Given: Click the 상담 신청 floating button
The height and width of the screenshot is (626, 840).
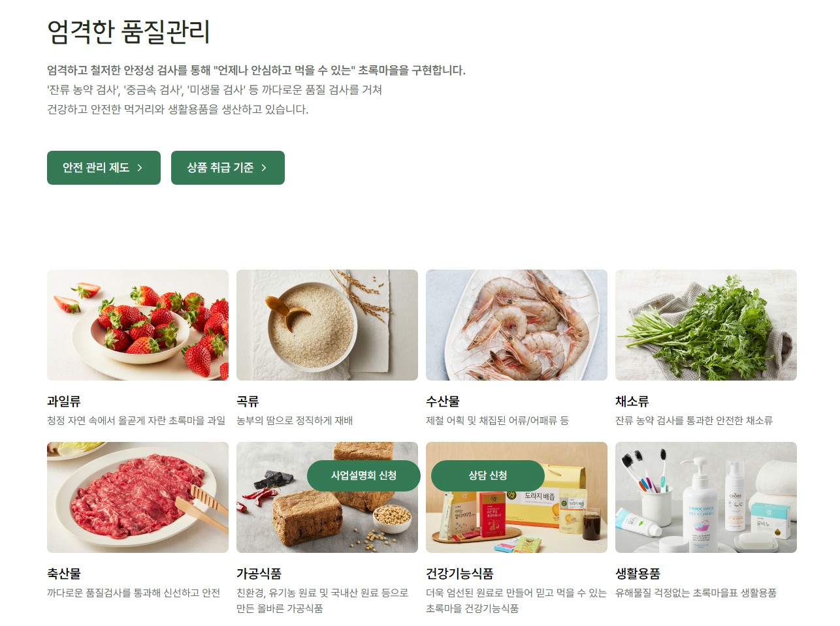Looking at the screenshot, I should [488, 476].
